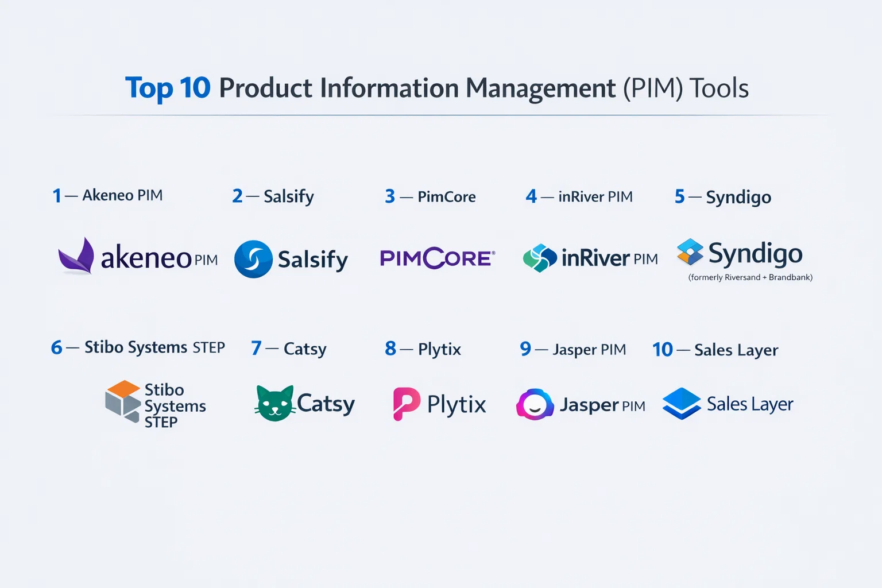Viewport: 882px width, 588px height.
Task: Click the Stibo Systems cube icon
Action: click(x=123, y=401)
